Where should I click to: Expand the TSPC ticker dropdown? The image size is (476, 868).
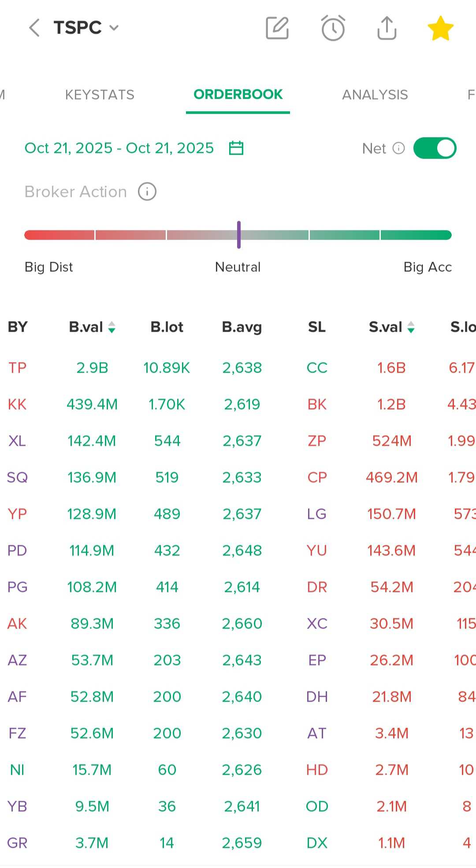click(114, 28)
